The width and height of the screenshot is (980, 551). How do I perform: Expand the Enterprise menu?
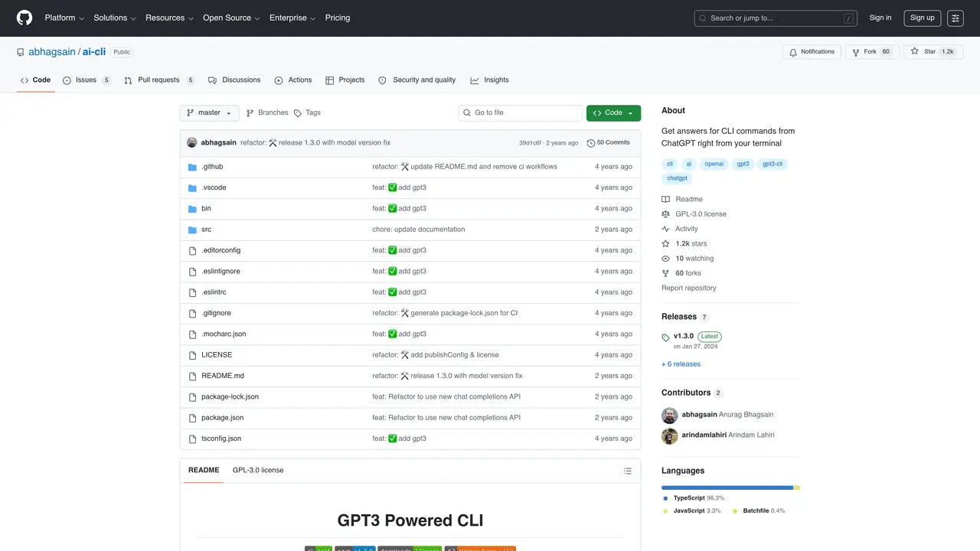[x=292, y=18]
